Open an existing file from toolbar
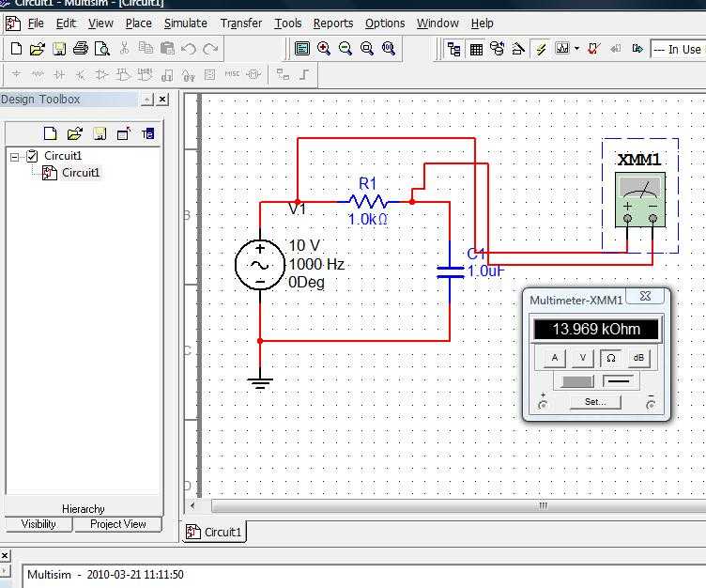706x588 pixels. click(x=38, y=49)
